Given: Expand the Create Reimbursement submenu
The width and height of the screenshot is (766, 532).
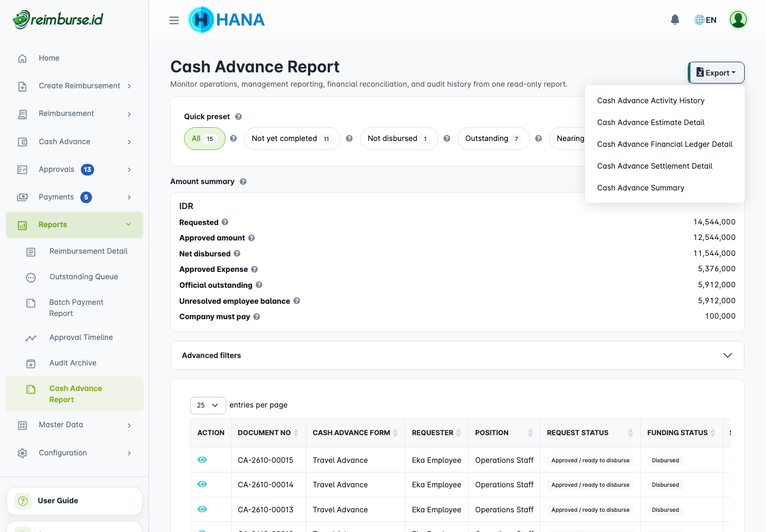Looking at the screenshot, I should click(x=74, y=86).
